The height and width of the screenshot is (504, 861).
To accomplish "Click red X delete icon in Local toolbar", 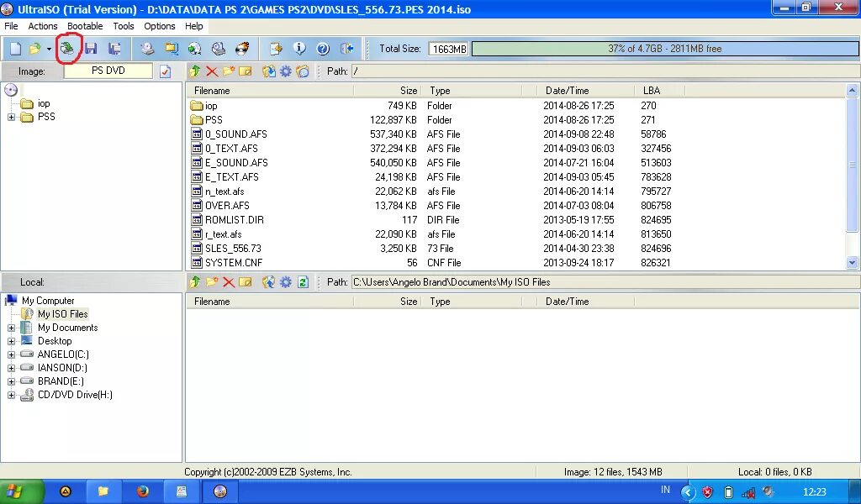I will pyautogui.click(x=229, y=282).
